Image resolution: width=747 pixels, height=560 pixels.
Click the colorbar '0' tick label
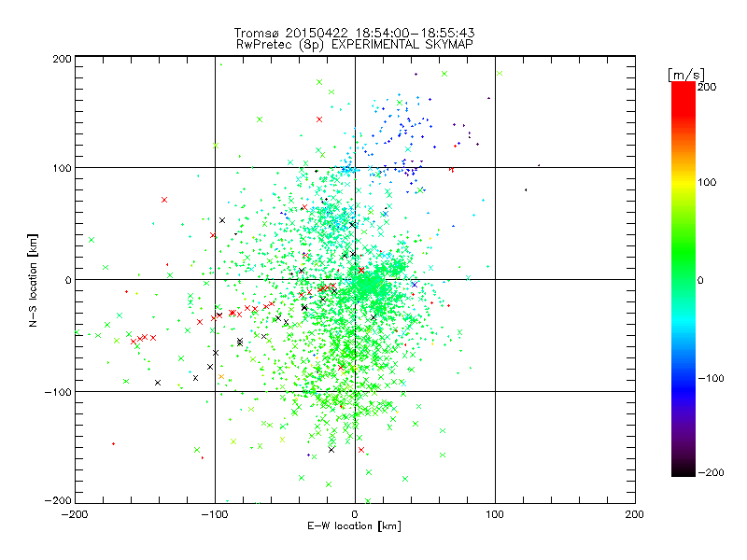click(x=700, y=280)
